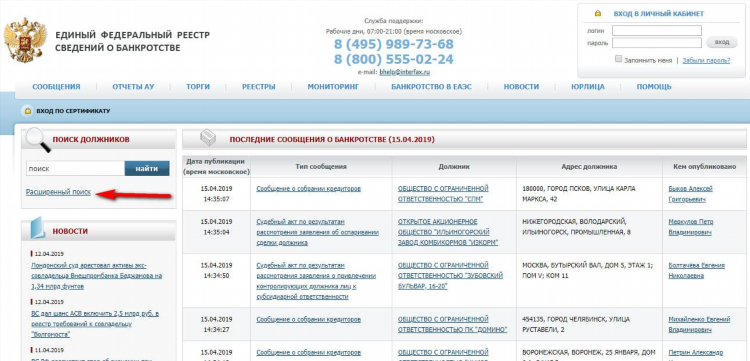This screenshot has height=361, width=750.
Task: Click the вход login button
Action: coord(722,43)
